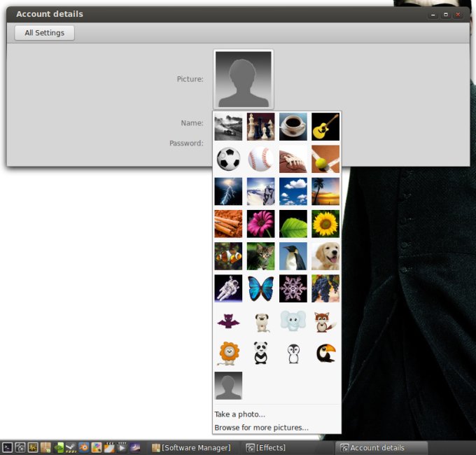476x455 pixels.
Task: Choose the cartoon pug dog avatar
Action: pyautogui.click(x=261, y=321)
